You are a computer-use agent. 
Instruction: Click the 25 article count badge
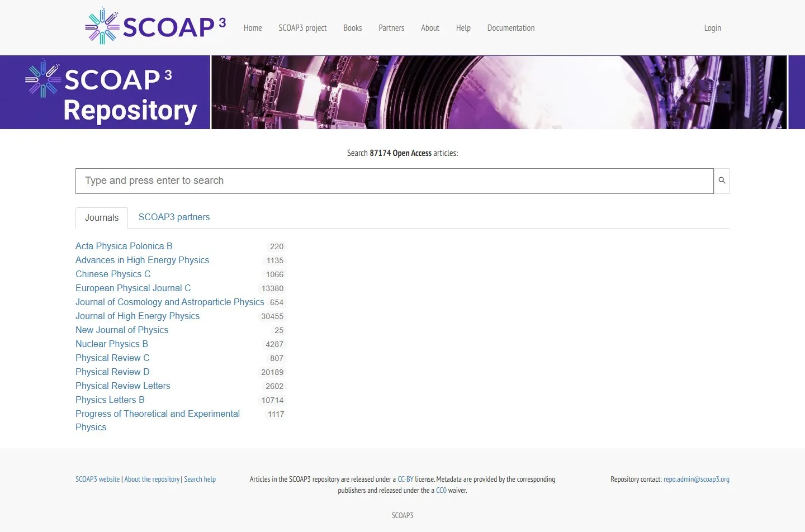point(279,330)
